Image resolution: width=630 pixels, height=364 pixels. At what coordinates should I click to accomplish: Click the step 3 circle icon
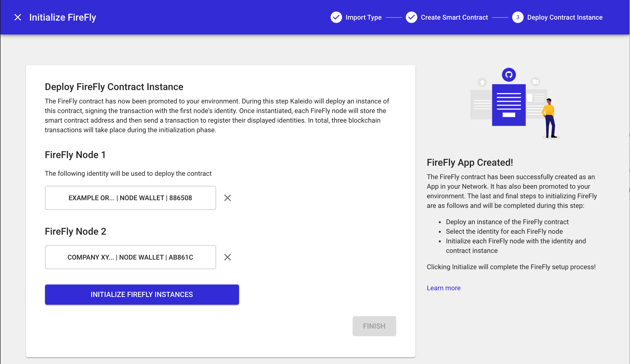518,17
